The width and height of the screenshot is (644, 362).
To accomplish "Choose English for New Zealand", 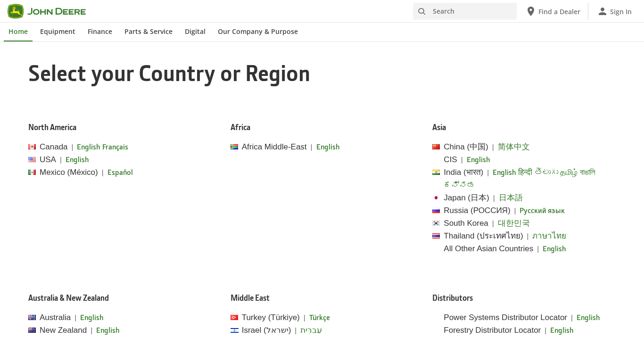I will point(108,330).
